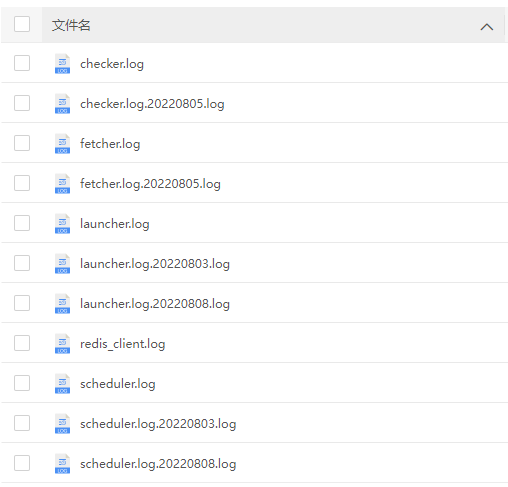
Task: Open launcher.log.20220803.log file name
Action: [x=155, y=264]
